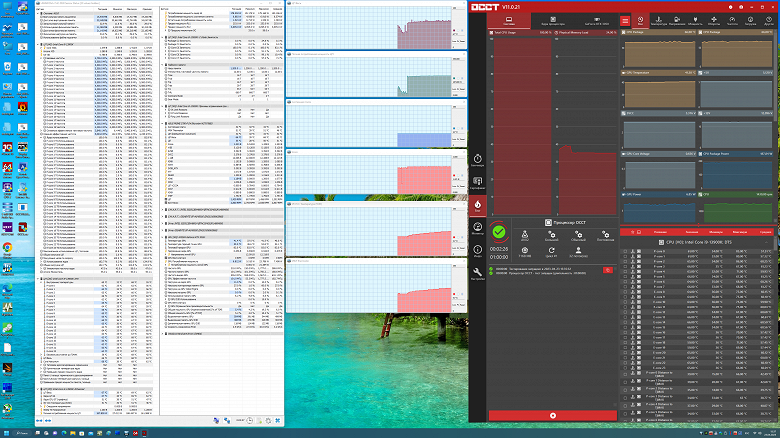
Task: Switch to the System tab in OCCT
Action: click(509, 21)
